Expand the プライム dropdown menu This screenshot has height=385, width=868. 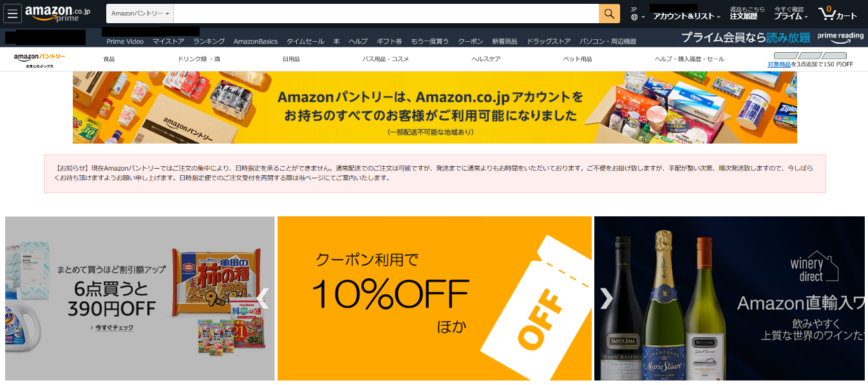point(791,16)
